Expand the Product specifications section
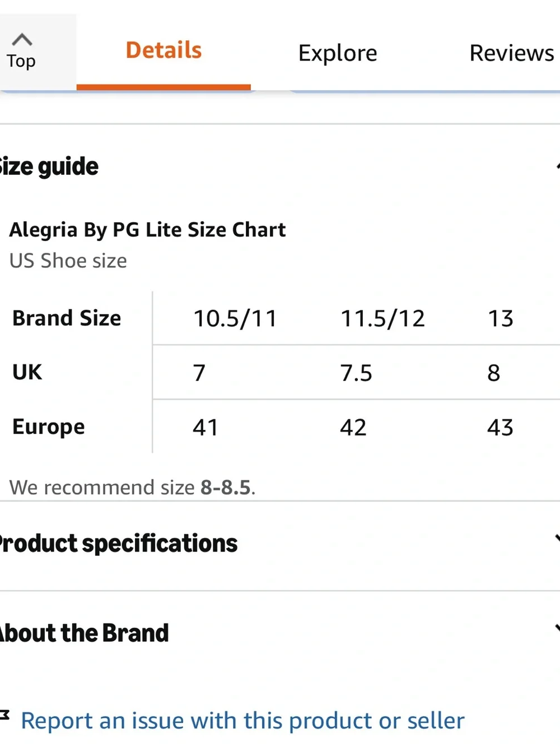 [x=280, y=544]
